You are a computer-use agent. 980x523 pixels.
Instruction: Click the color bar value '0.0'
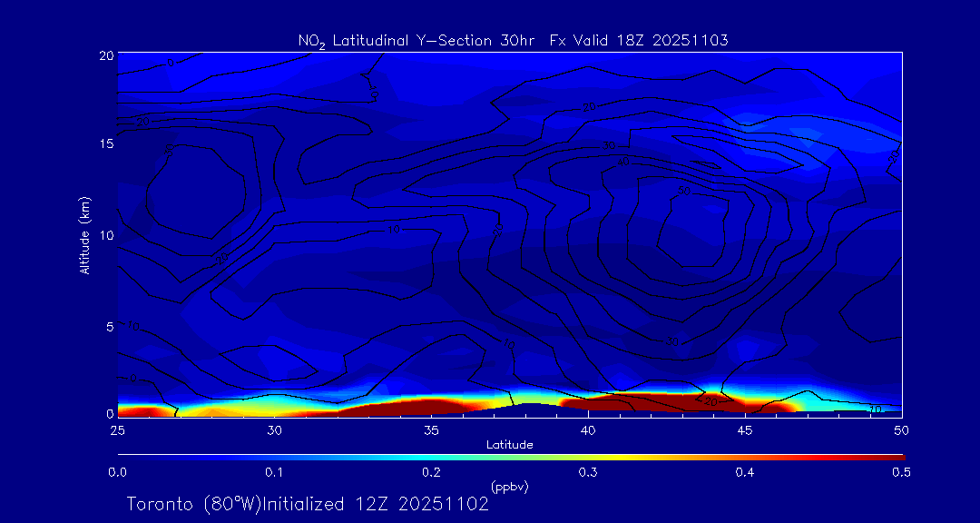pos(117,474)
